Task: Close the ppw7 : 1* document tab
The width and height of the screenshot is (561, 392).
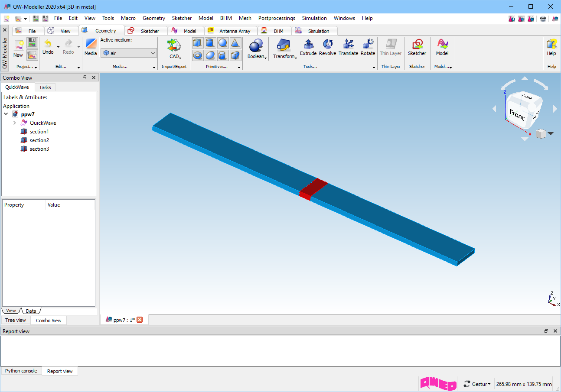Action: (140, 320)
